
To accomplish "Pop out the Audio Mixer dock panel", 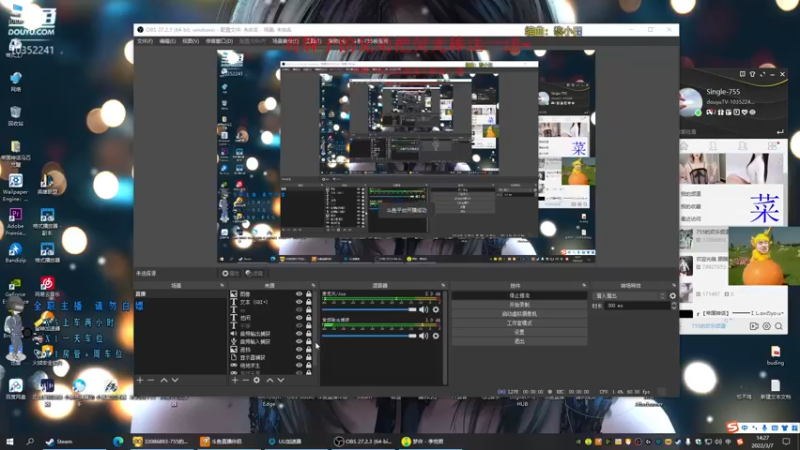I will point(443,285).
